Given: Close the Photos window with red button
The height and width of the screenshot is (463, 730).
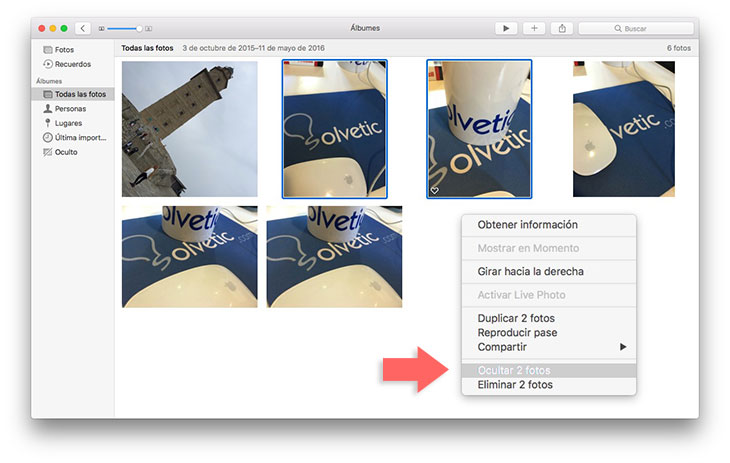Looking at the screenshot, I should (x=41, y=28).
